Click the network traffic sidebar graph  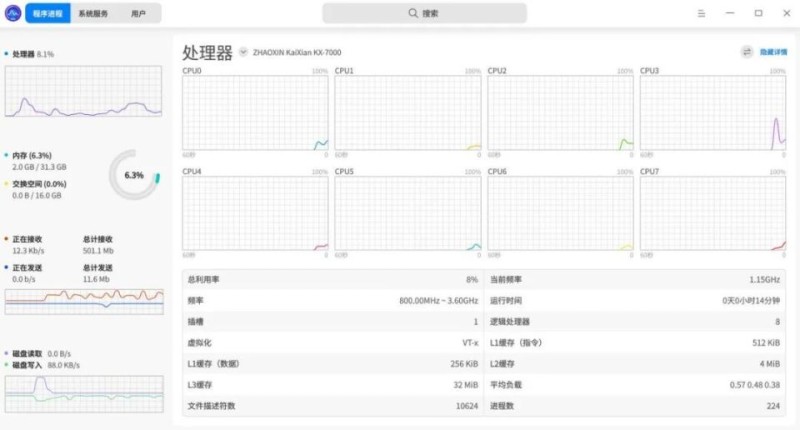[83, 299]
